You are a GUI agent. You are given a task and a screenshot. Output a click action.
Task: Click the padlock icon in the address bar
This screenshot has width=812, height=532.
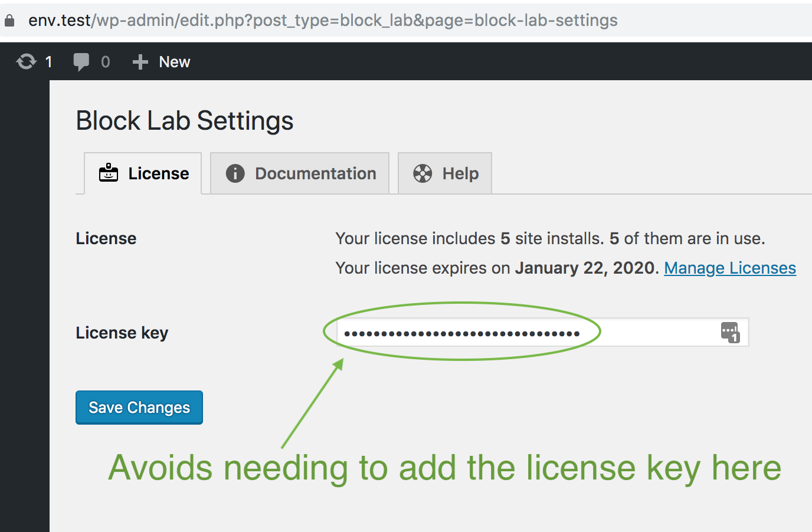pyautogui.click(x=9, y=19)
